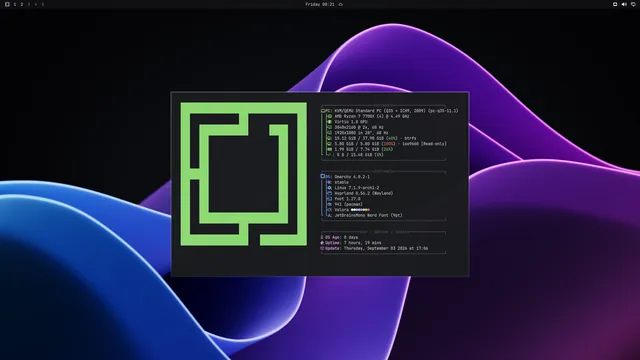
Task: Click the text "Omarchy 4.0.2-1"
Action: tap(352, 177)
